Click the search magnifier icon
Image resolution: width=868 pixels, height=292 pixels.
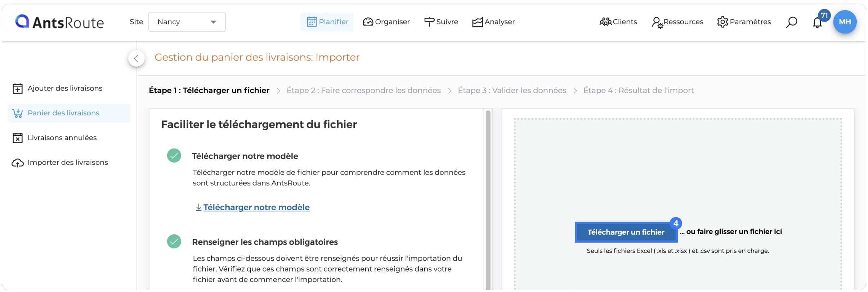[791, 22]
